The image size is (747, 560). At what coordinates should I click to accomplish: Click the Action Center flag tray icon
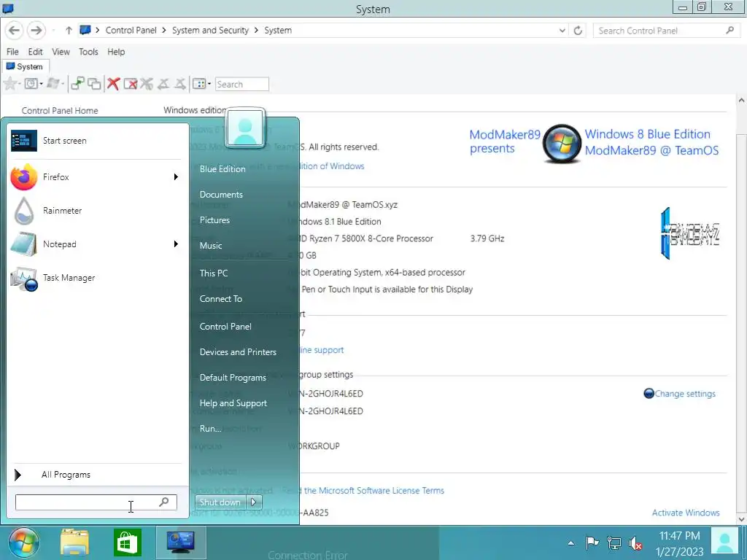[592, 542]
